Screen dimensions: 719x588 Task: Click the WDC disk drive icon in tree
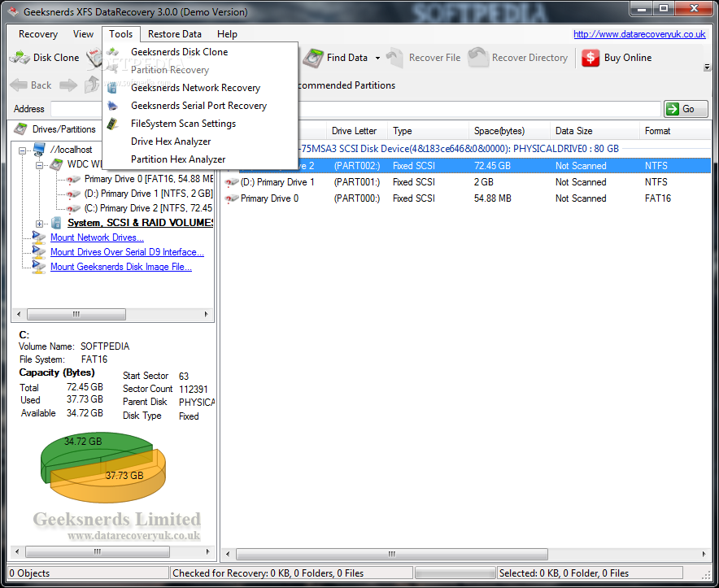click(x=56, y=163)
